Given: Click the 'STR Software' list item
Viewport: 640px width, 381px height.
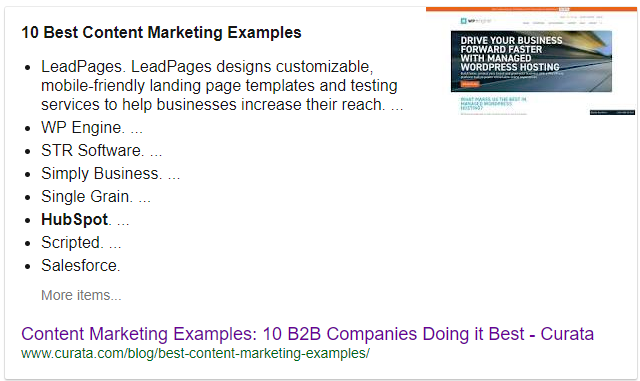Looking at the screenshot, I should coord(102,150).
